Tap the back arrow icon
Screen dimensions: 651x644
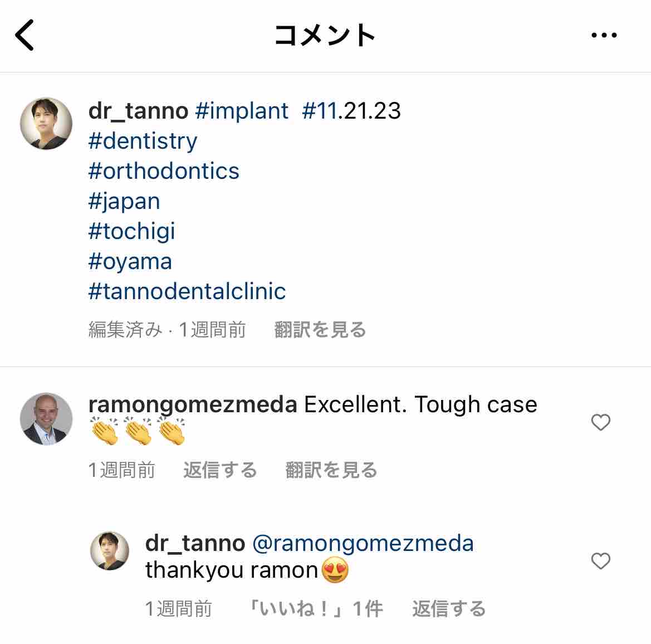(x=25, y=35)
